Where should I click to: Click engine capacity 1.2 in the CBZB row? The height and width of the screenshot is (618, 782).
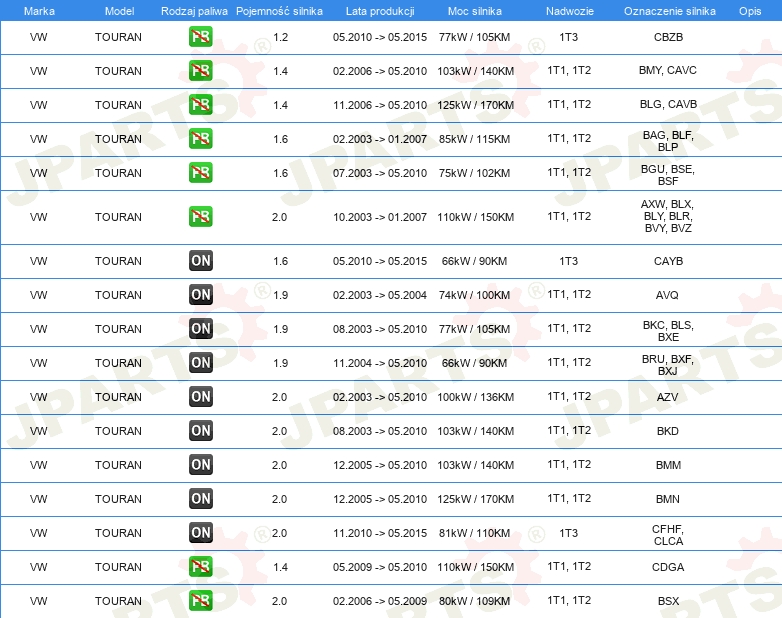(280, 37)
